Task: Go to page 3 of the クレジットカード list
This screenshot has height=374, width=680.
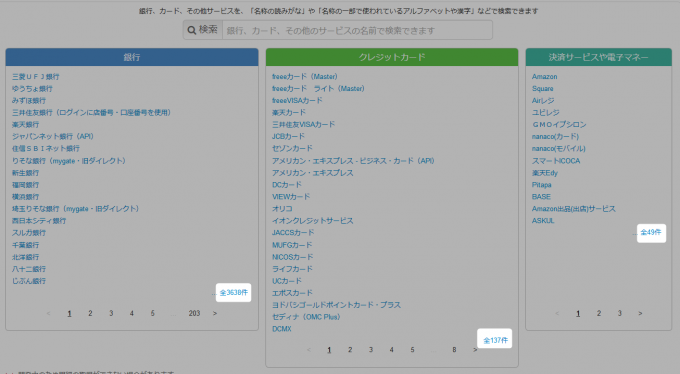Action: 371,350
